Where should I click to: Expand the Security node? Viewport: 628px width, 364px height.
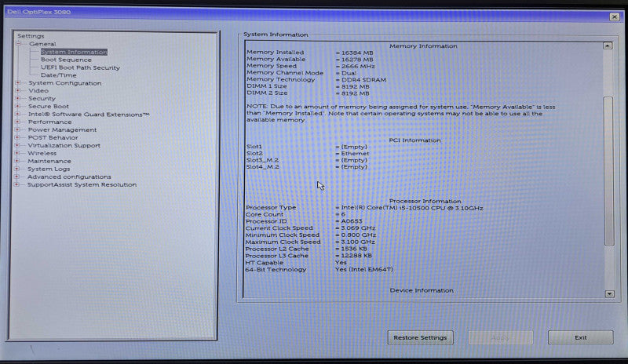click(x=17, y=98)
